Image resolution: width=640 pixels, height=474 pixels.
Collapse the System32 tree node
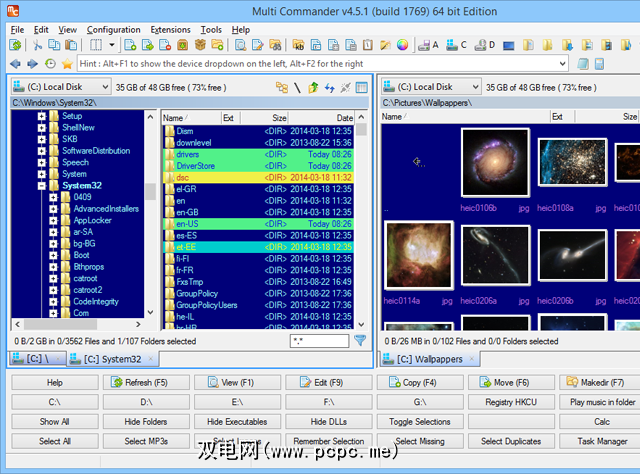click(42, 185)
